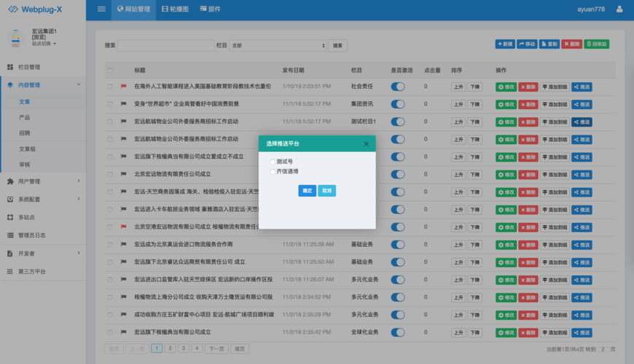Screen dimensions: 634x364
Task: Click the 复制 toolbar button
Action: pos(549,44)
